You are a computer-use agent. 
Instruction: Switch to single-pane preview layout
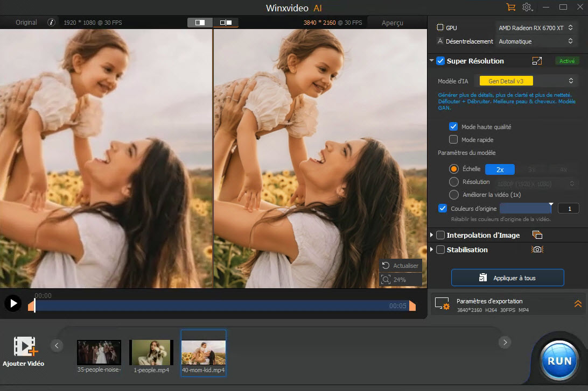point(200,23)
